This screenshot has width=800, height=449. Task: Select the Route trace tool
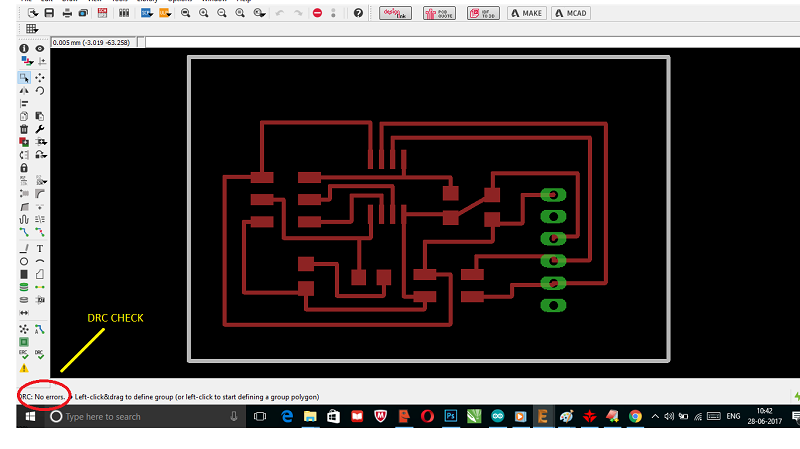[24, 232]
